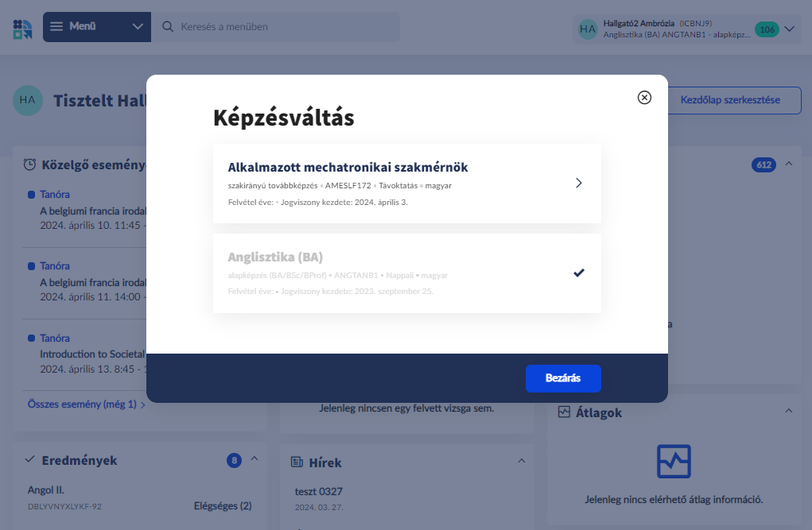Click the clock icon beside Közelgő események
The height and width of the screenshot is (530, 812).
coord(29,164)
